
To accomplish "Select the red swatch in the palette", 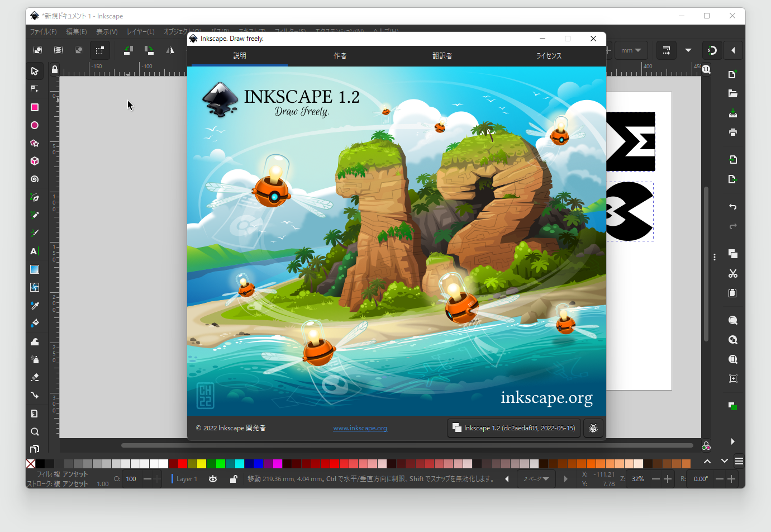I will [182, 463].
